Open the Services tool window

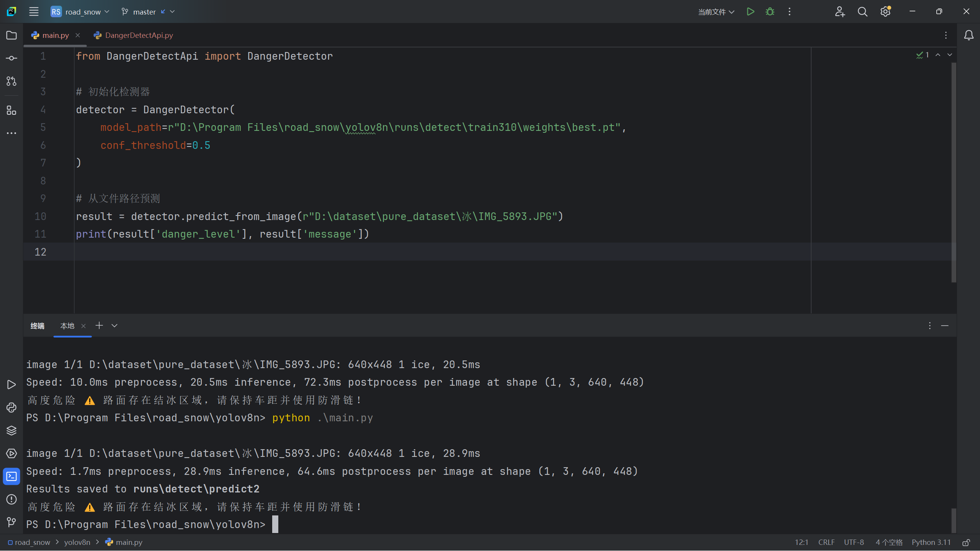click(11, 453)
